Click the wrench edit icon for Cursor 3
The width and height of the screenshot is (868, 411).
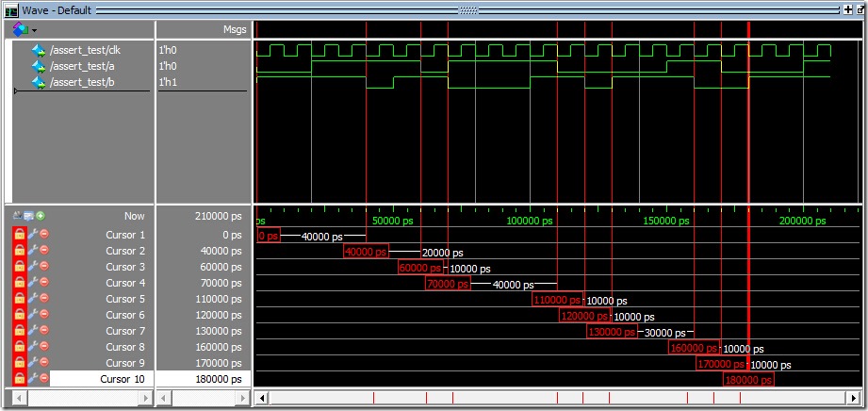(x=32, y=267)
